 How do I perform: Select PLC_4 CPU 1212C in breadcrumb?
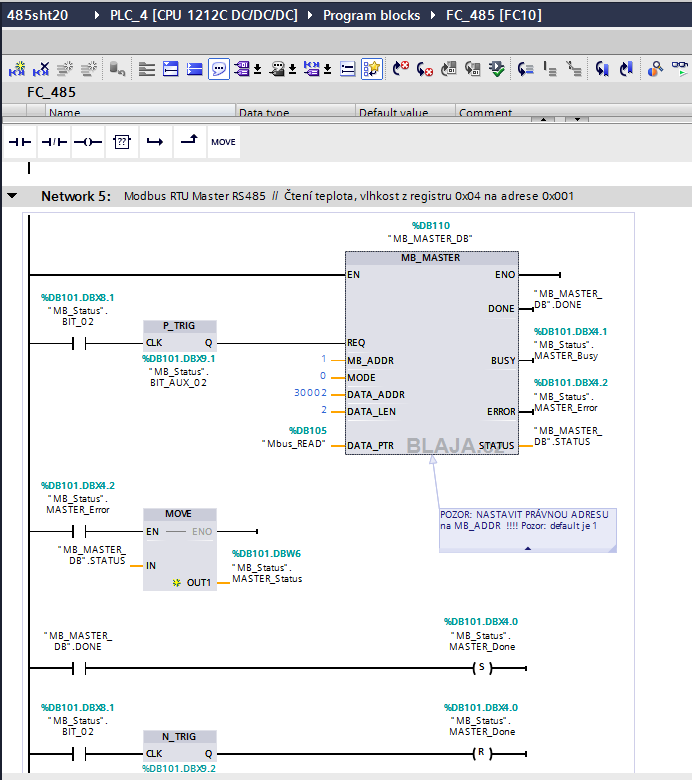(x=204, y=15)
